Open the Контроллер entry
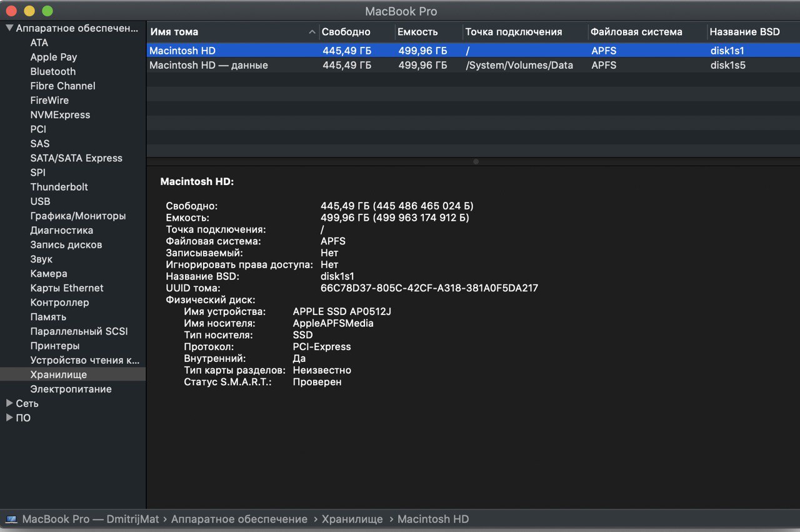The height and width of the screenshot is (532, 800). pyautogui.click(x=60, y=302)
